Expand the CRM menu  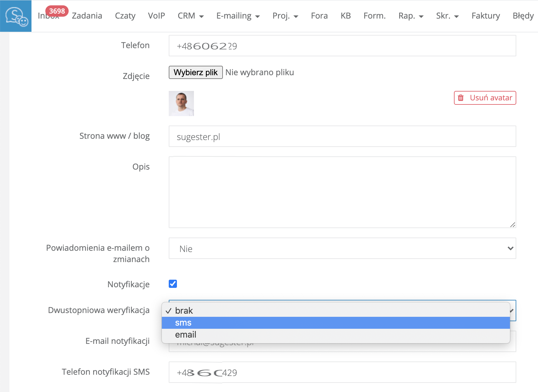coord(190,16)
